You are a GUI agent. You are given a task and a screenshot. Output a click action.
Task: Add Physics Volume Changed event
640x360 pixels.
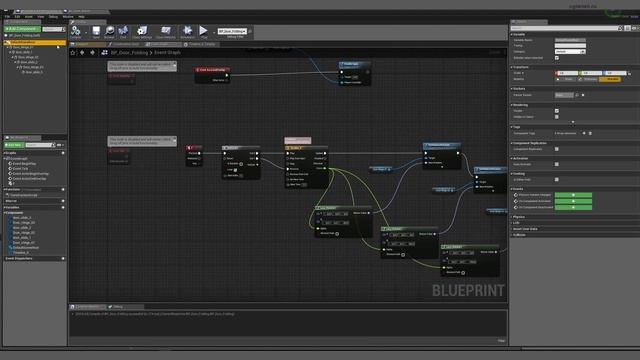(573, 195)
